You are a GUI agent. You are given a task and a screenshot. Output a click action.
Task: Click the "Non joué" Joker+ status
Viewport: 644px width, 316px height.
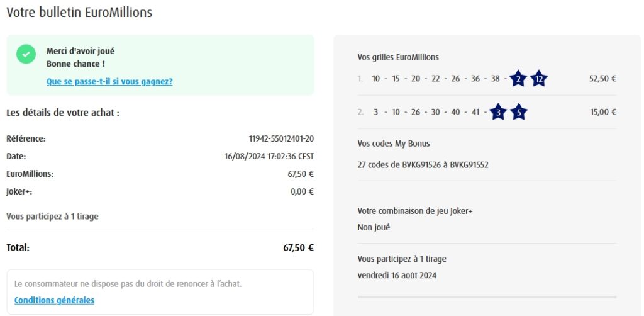point(374,227)
